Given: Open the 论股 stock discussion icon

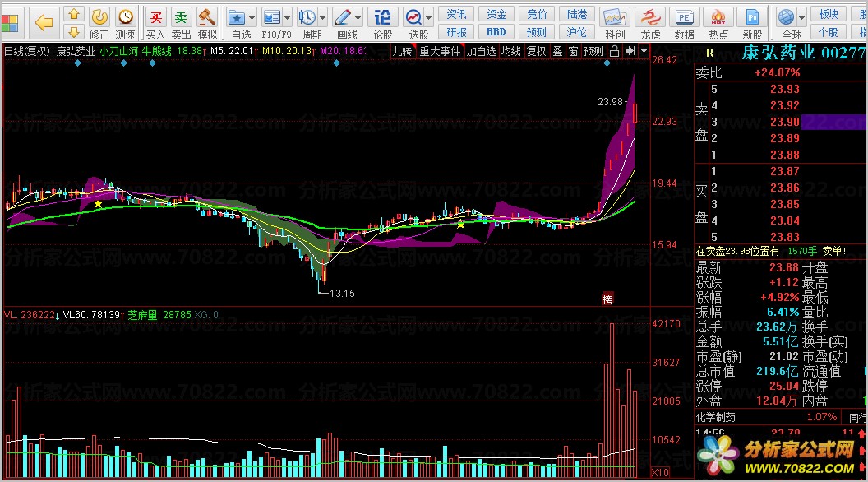Looking at the screenshot, I should pyautogui.click(x=382, y=17).
